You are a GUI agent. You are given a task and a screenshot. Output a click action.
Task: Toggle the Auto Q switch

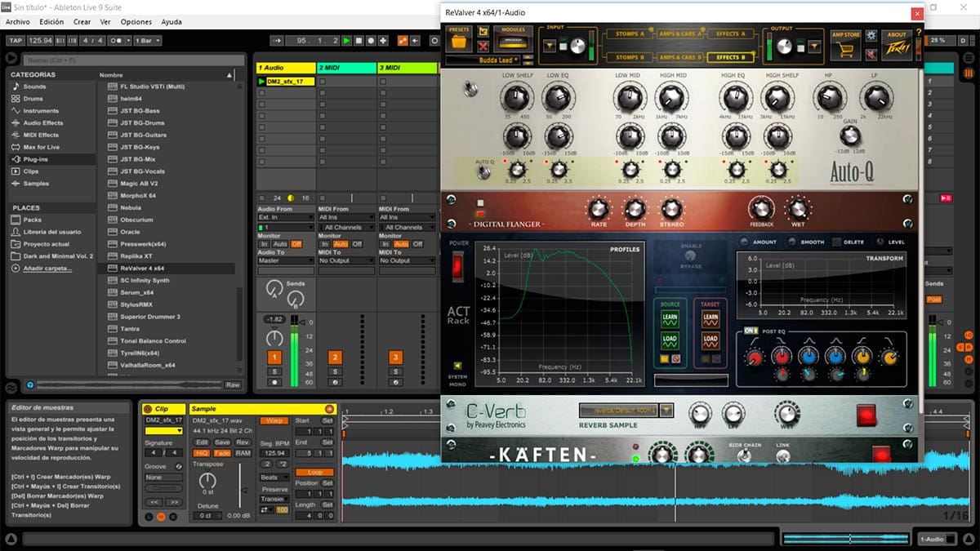485,171
